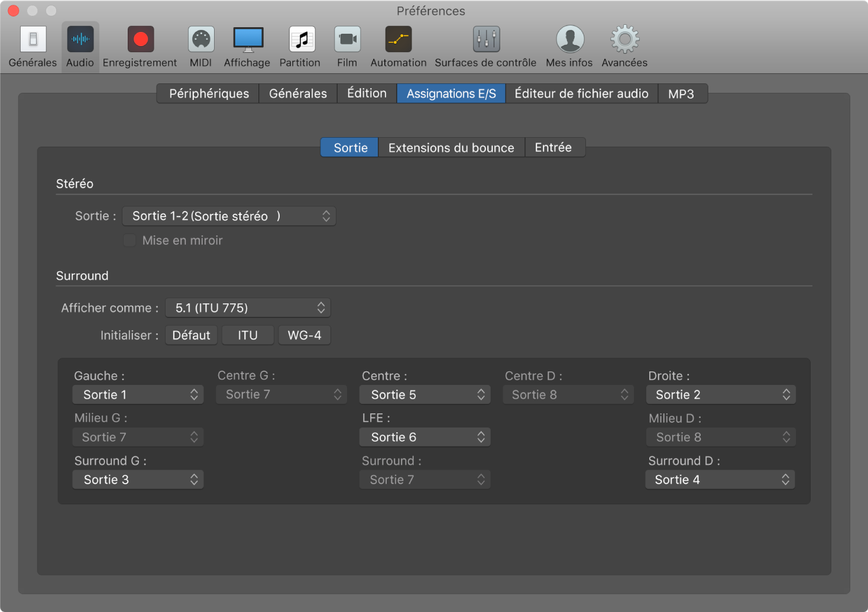Open the Générales preferences pane icon

point(33,40)
